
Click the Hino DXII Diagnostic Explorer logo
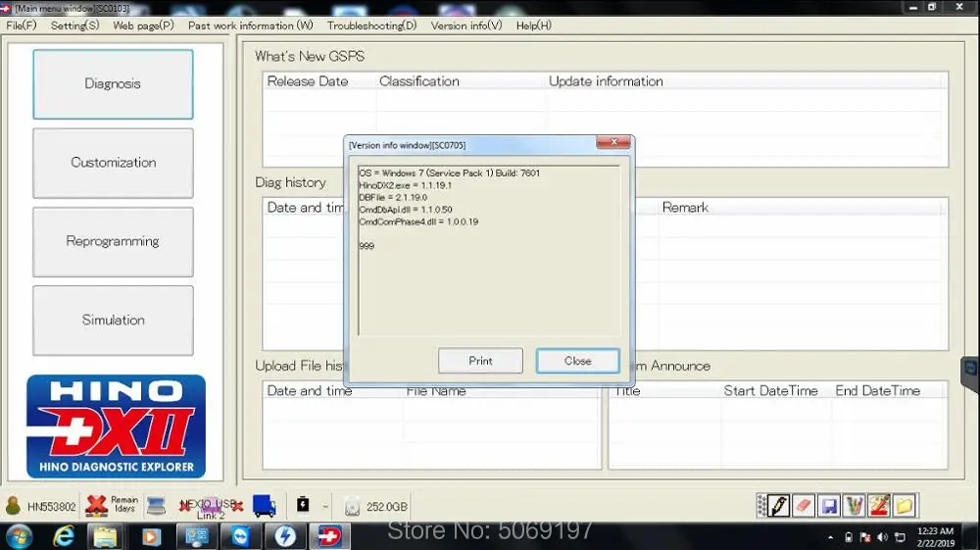[116, 426]
